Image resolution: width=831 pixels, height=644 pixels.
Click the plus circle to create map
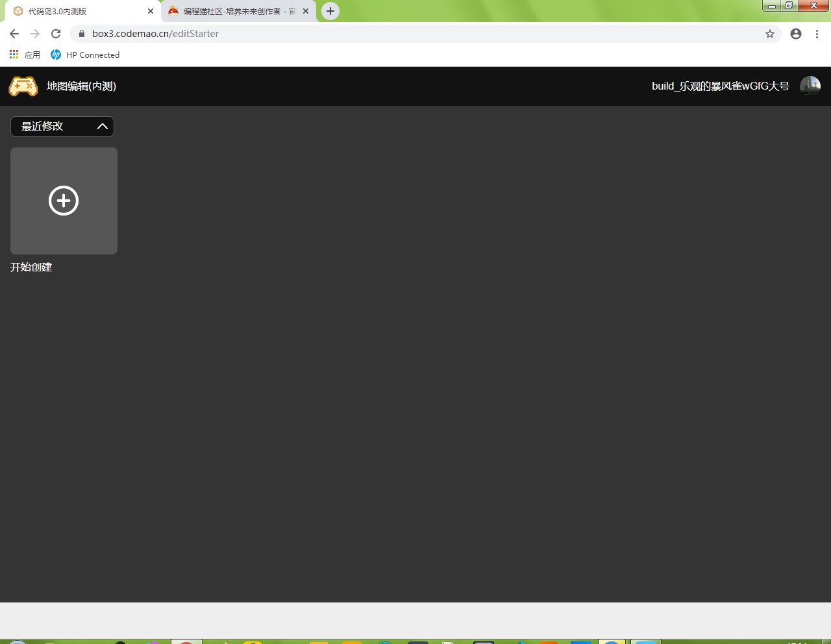[x=64, y=201]
